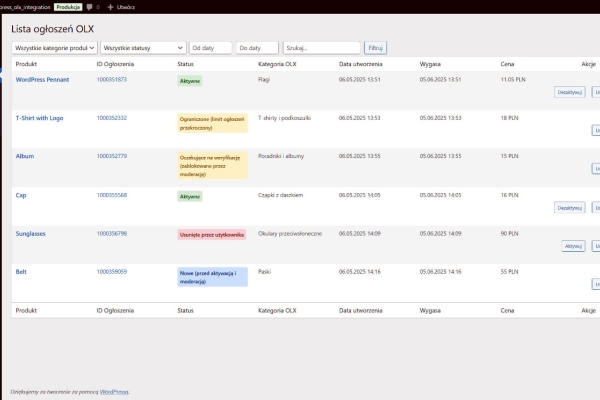This screenshot has width=600, height=400.
Task: Click the Do daty date field
Action: [257, 48]
